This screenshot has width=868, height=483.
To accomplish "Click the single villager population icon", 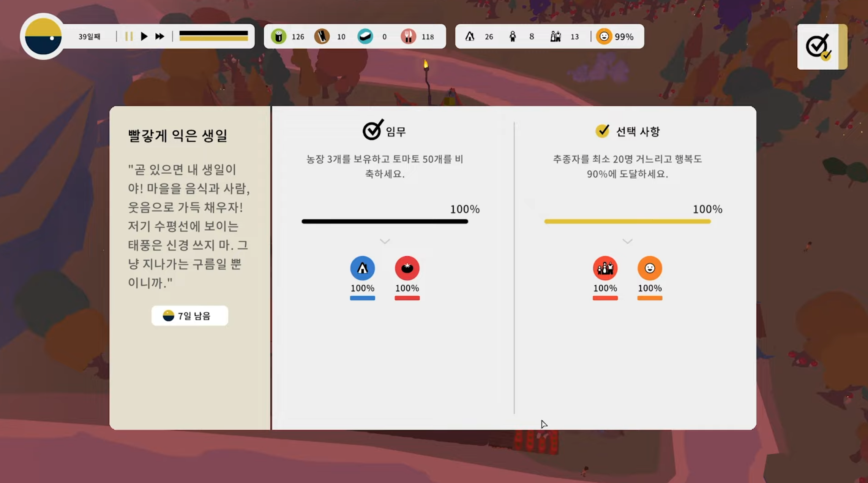I will (x=513, y=36).
